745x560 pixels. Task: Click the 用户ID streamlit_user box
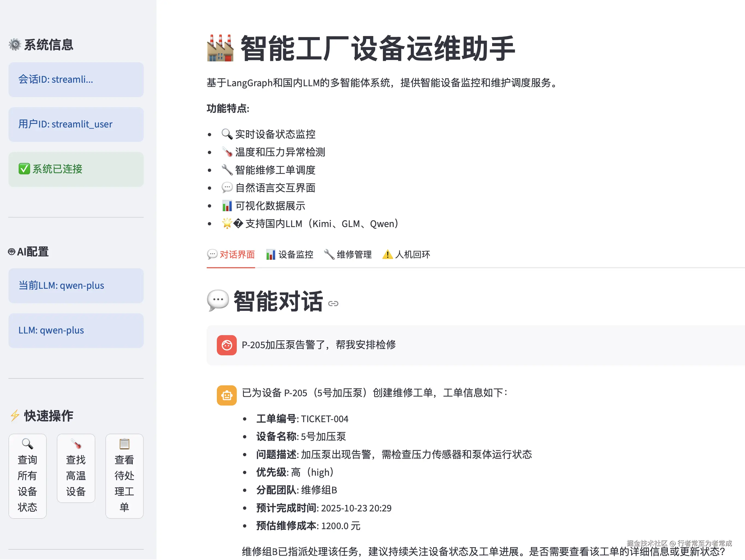click(x=76, y=124)
